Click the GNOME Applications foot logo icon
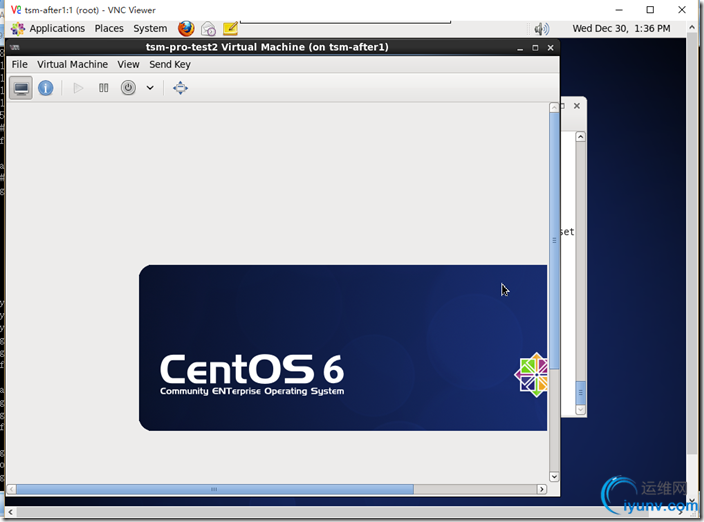The height and width of the screenshot is (522, 704). (x=18, y=28)
